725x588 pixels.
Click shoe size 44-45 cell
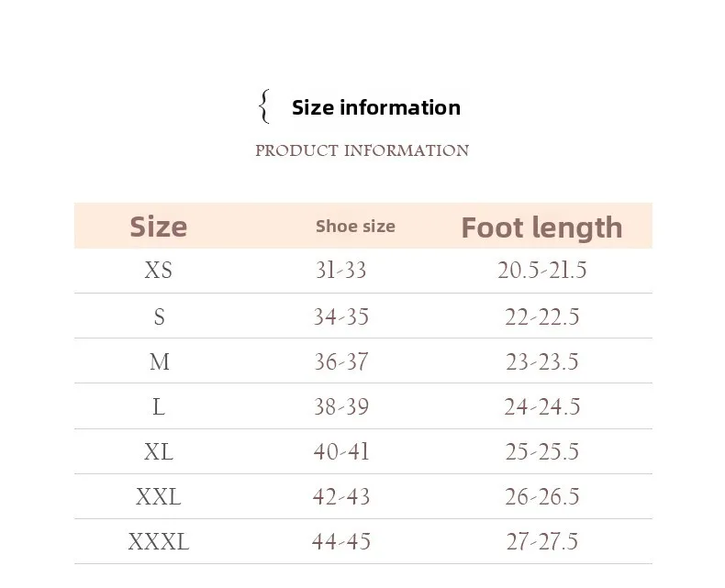click(x=341, y=541)
